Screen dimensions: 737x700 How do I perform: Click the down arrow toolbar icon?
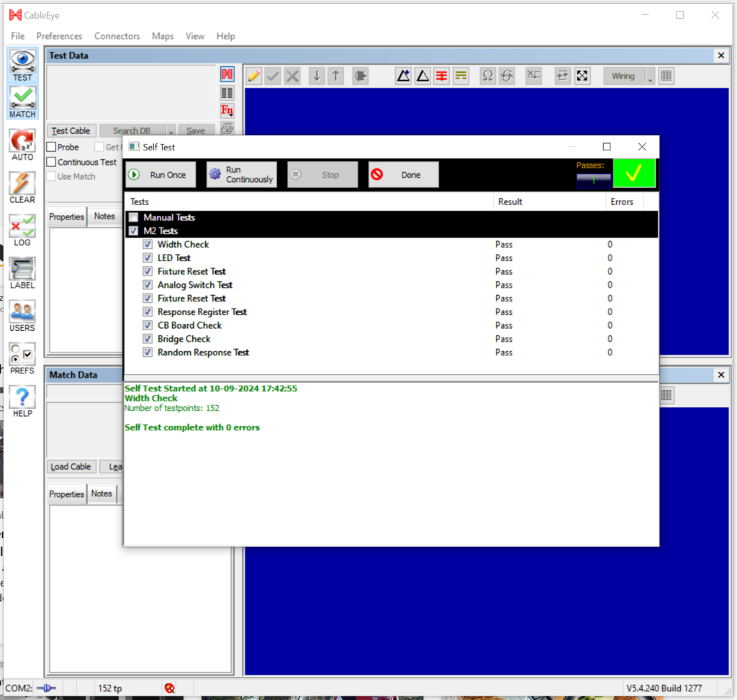point(317,76)
